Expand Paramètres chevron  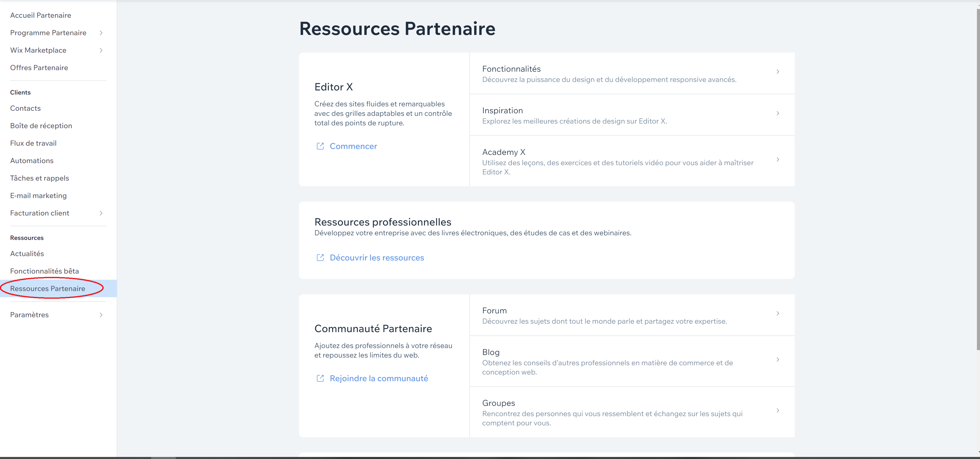(x=101, y=315)
